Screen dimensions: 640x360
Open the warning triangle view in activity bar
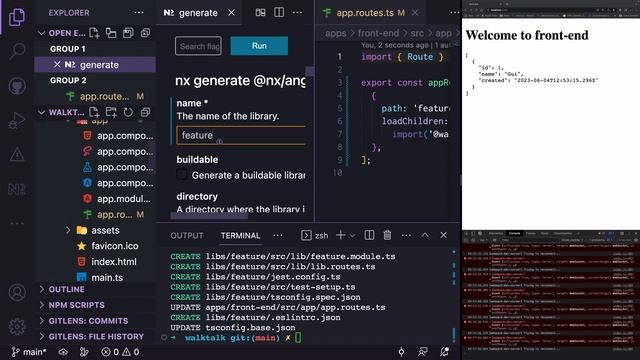tap(17, 155)
